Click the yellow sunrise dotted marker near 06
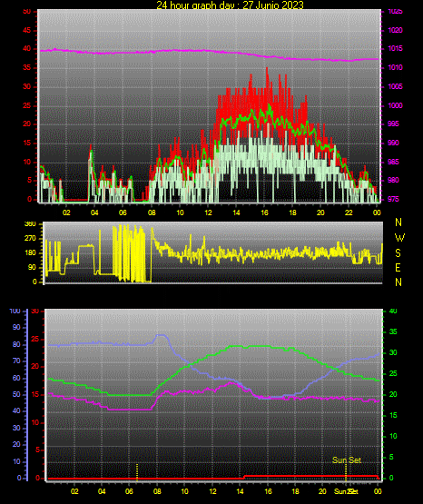Viewport: 423px width, 504px height. 137,472
